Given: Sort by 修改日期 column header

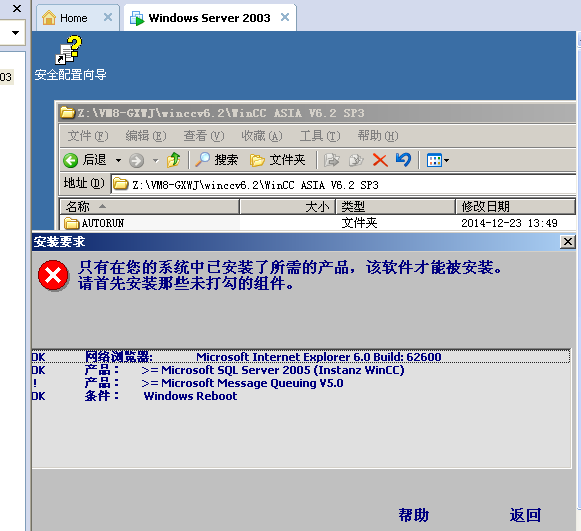Looking at the screenshot, I should pyautogui.click(x=515, y=206).
